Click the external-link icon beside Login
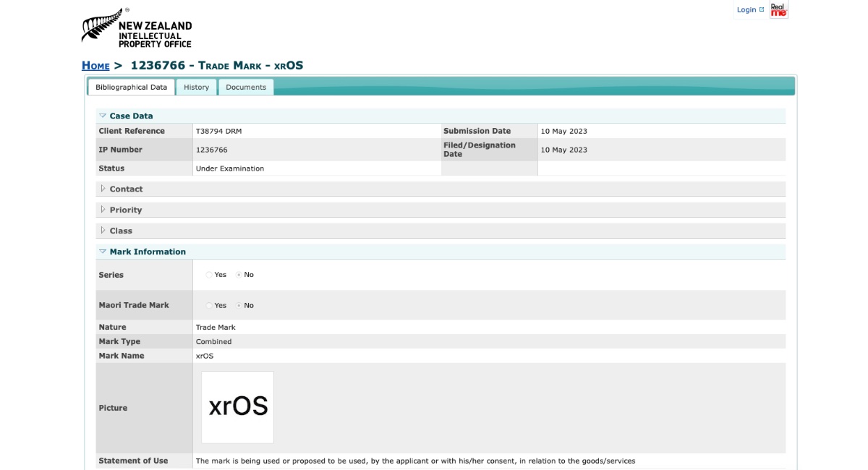This screenshot has width=868, height=470. [760, 9]
